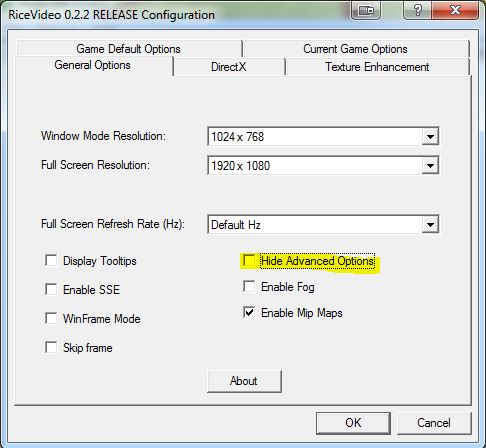Image resolution: width=486 pixels, height=448 pixels.
Task: Uncheck Enable Mip Maps
Action: coord(249,312)
